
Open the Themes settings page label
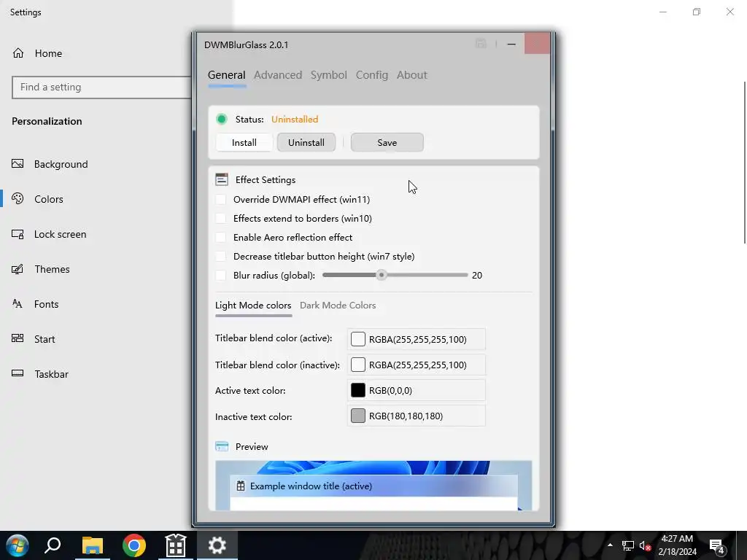(x=52, y=269)
